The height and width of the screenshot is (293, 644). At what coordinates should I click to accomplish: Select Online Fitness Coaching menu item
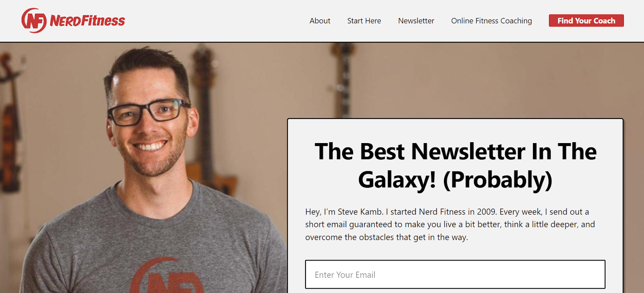point(491,21)
